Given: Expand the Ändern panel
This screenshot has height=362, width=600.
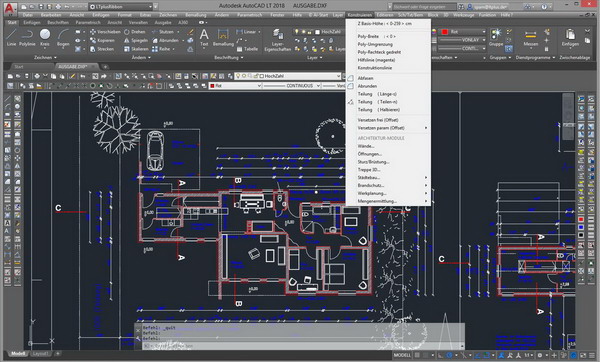Looking at the screenshot, I should coord(141,57).
